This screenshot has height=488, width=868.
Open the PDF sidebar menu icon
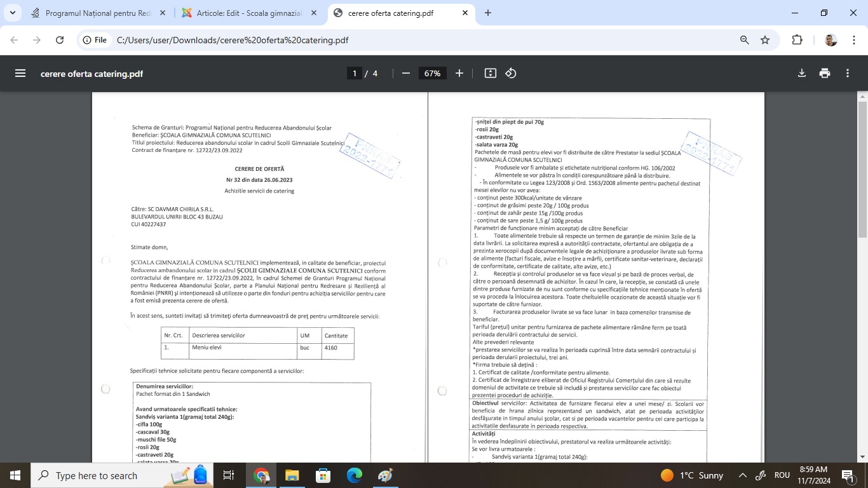pyautogui.click(x=20, y=73)
